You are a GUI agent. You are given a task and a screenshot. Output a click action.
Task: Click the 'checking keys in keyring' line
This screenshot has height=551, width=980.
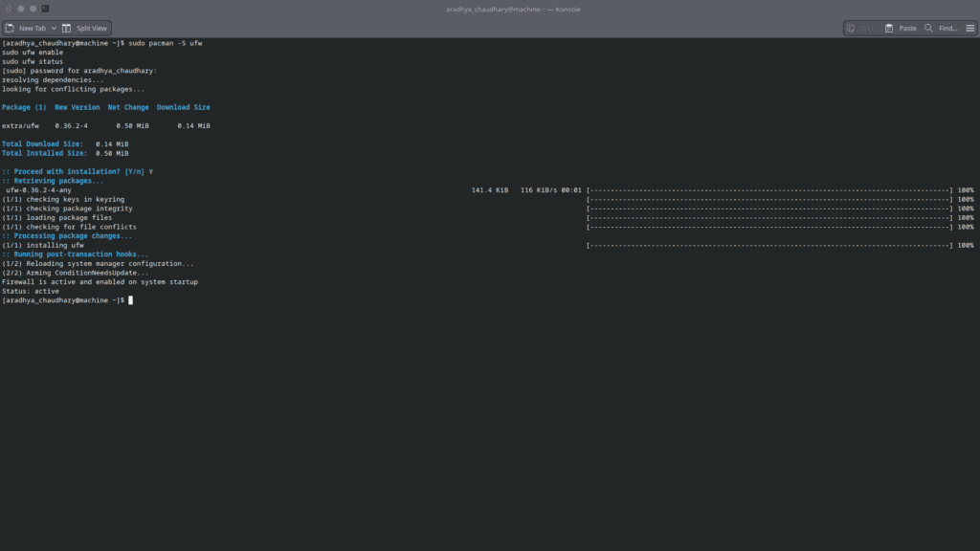pos(63,199)
